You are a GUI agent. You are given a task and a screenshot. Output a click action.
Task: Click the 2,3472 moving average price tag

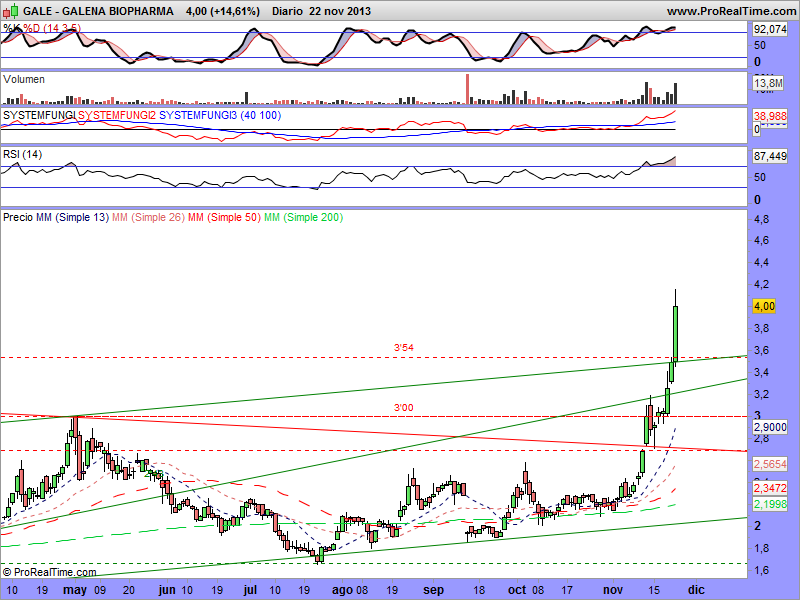click(x=770, y=488)
